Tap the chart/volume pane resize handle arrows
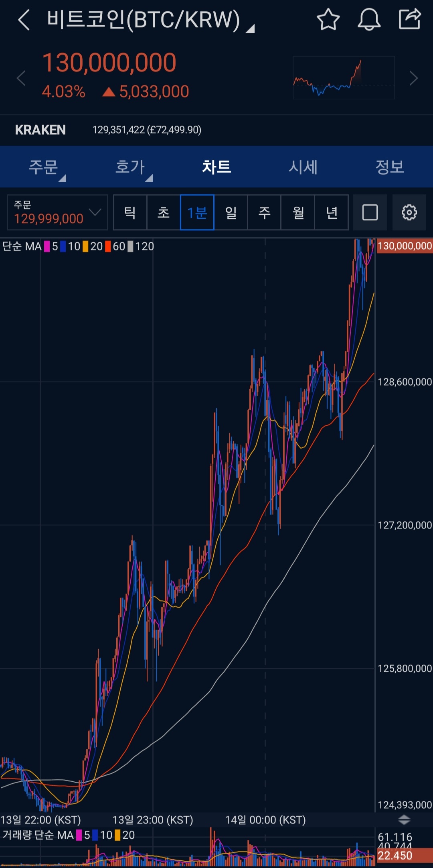 click(404, 820)
